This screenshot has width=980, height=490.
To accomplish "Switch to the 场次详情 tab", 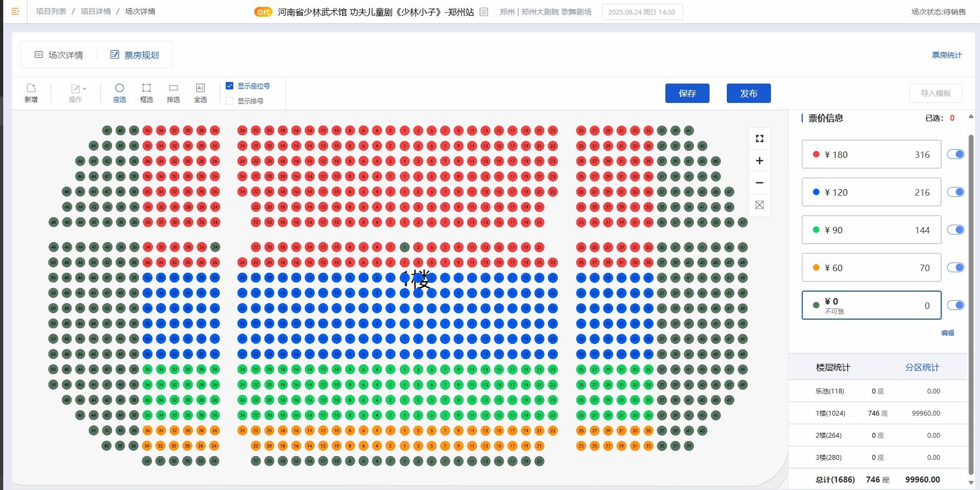I will (59, 55).
